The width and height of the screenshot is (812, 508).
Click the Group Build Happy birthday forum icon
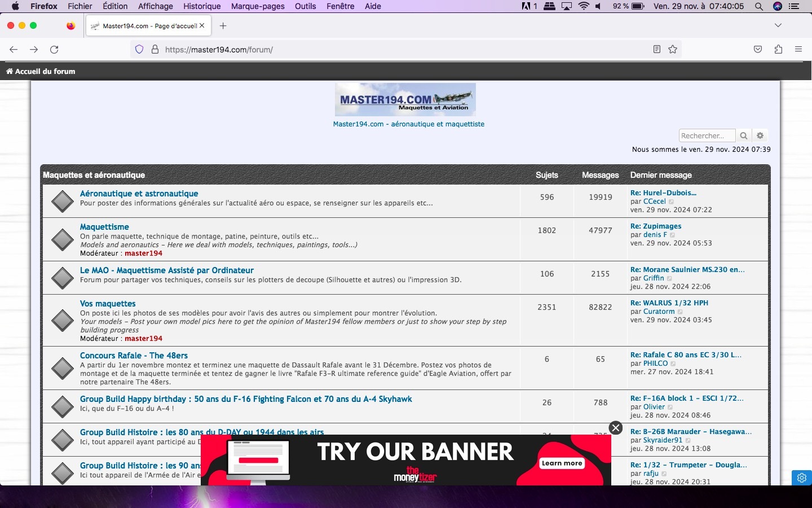coord(62,406)
